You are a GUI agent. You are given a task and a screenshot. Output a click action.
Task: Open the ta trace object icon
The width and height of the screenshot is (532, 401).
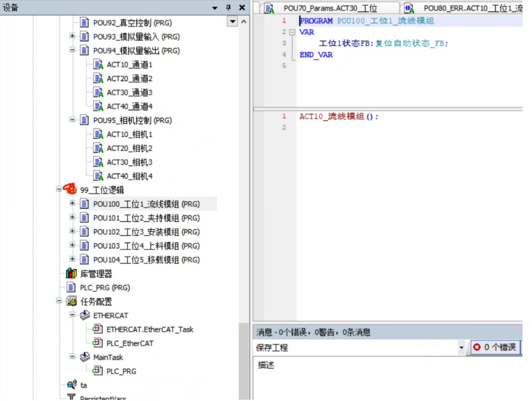pyautogui.click(x=72, y=385)
